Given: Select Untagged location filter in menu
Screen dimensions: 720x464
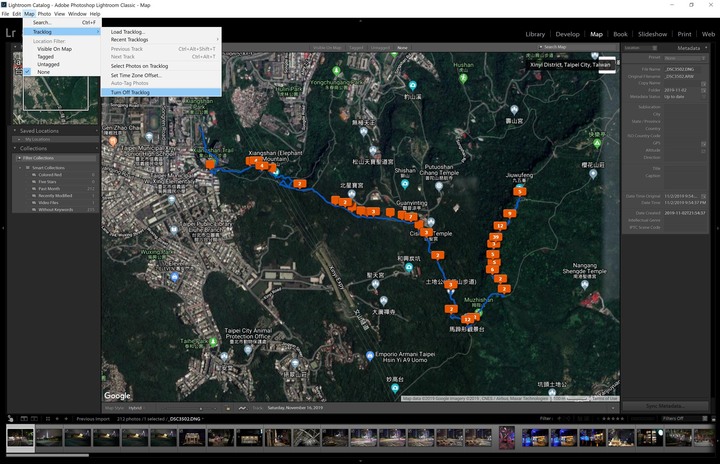Looking at the screenshot, I should coord(48,64).
